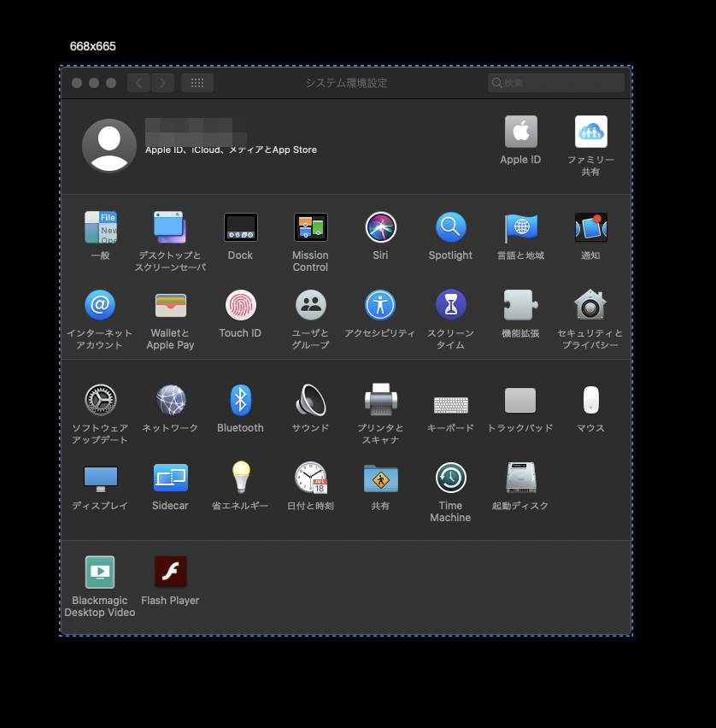Click the user account avatar picture

click(x=109, y=146)
